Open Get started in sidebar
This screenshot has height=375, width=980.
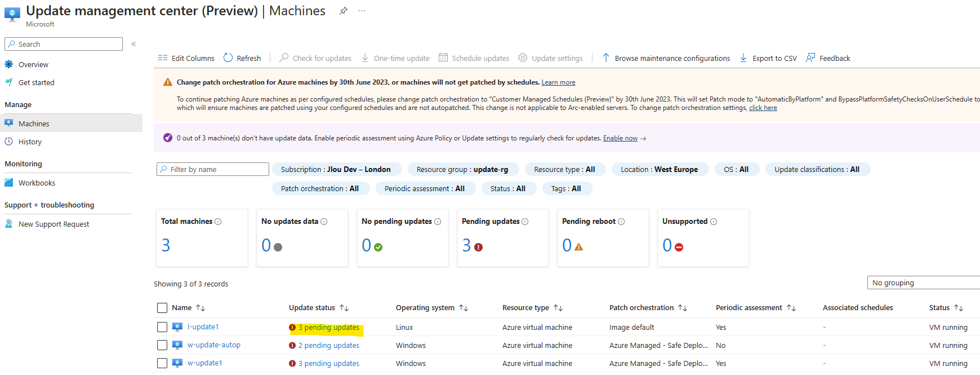36,82
